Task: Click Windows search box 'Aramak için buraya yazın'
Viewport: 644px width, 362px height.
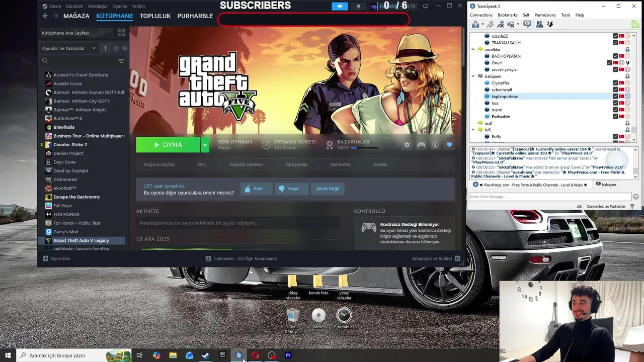Action: tap(74, 355)
